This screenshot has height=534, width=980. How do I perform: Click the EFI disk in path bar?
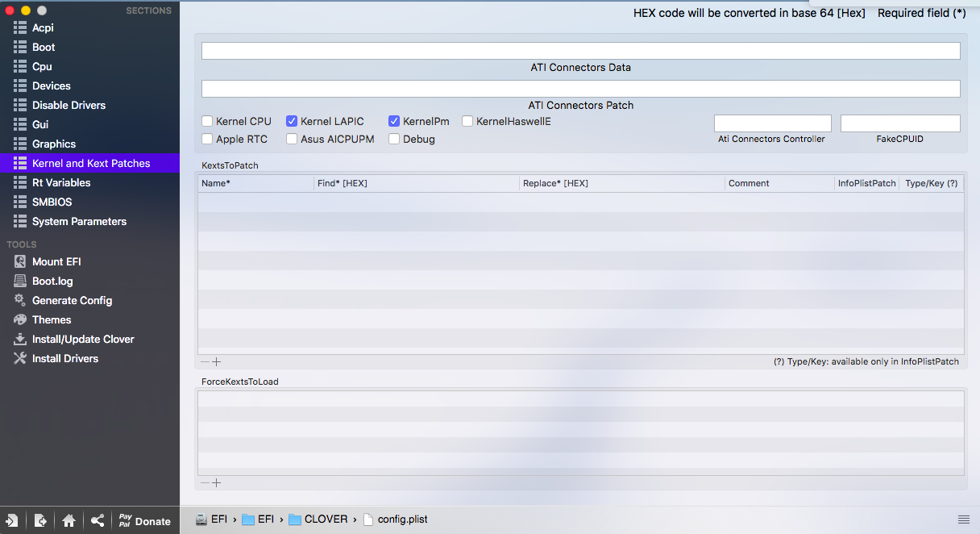tap(212, 519)
